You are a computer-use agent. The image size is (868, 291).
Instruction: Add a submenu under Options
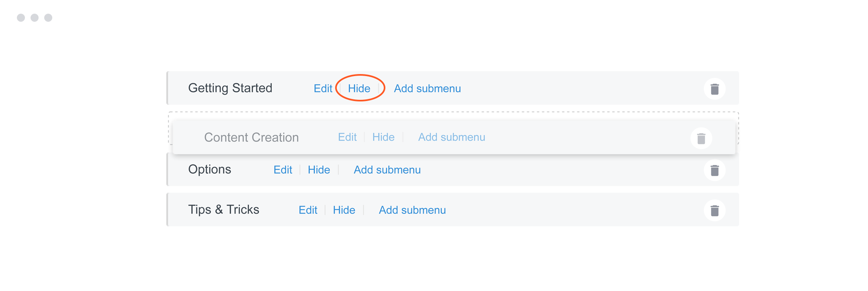click(387, 170)
